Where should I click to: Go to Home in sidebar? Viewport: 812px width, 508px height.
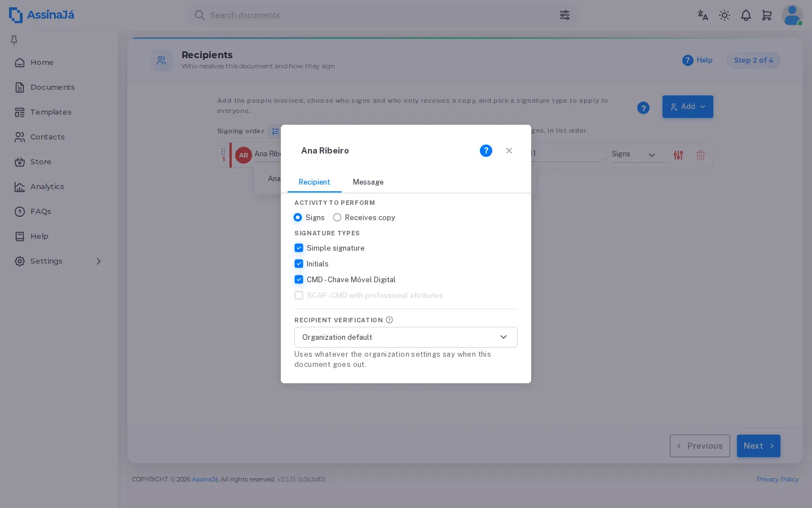point(59,63)
